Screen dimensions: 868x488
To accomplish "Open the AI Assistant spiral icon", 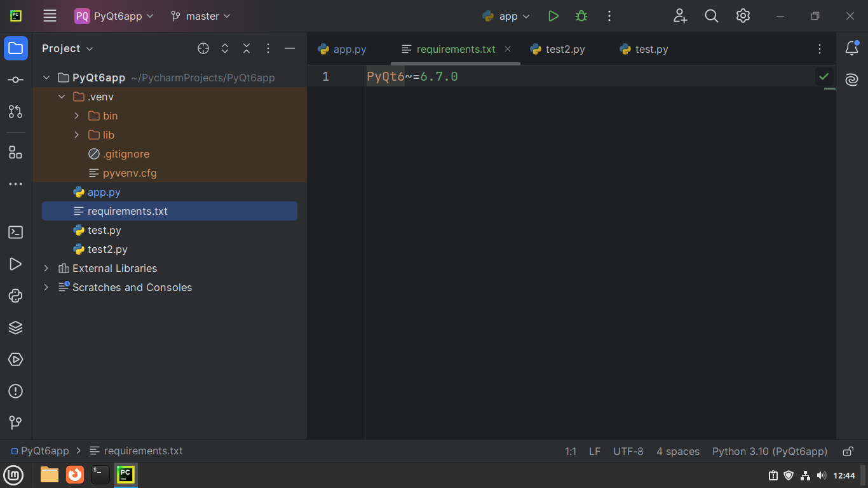I will point(851,80).
